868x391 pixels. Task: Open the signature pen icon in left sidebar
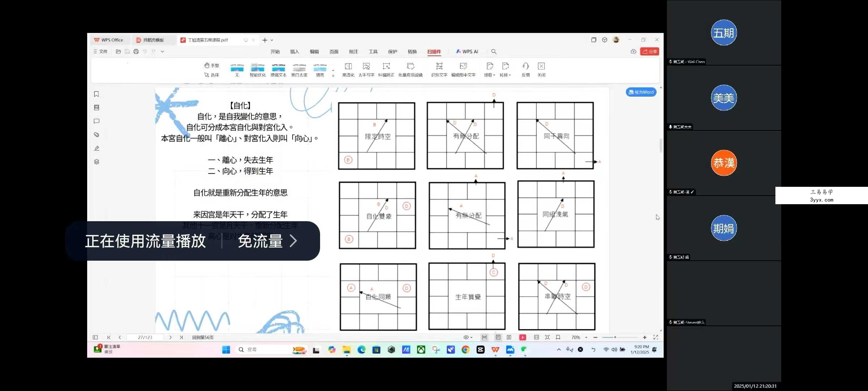point(97,148)
